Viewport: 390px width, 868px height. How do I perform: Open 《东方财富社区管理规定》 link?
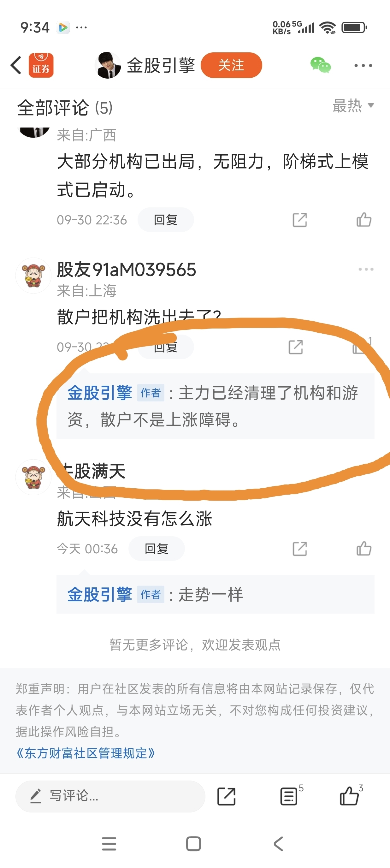pyautogui.click(x=86, y=753)
